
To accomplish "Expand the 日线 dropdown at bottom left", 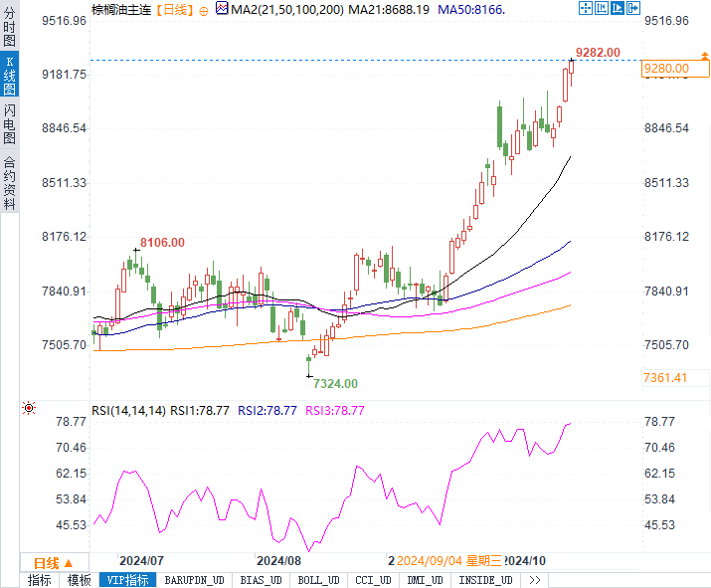I will pos(54,562).
